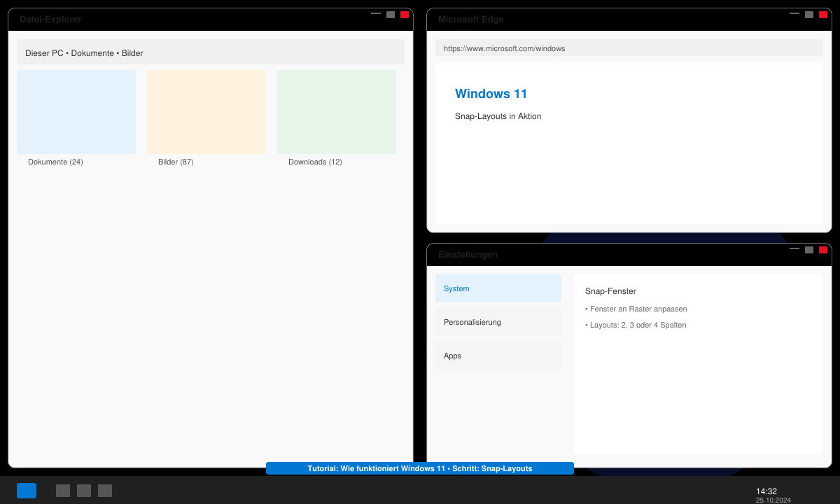840x504 pixels.
Task: Open the Downloads (12) folder thumbnail
Action: point(337,112)
